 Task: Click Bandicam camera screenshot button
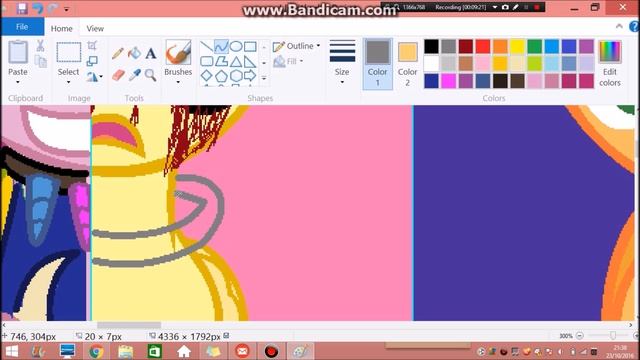[x=505, y=7]
